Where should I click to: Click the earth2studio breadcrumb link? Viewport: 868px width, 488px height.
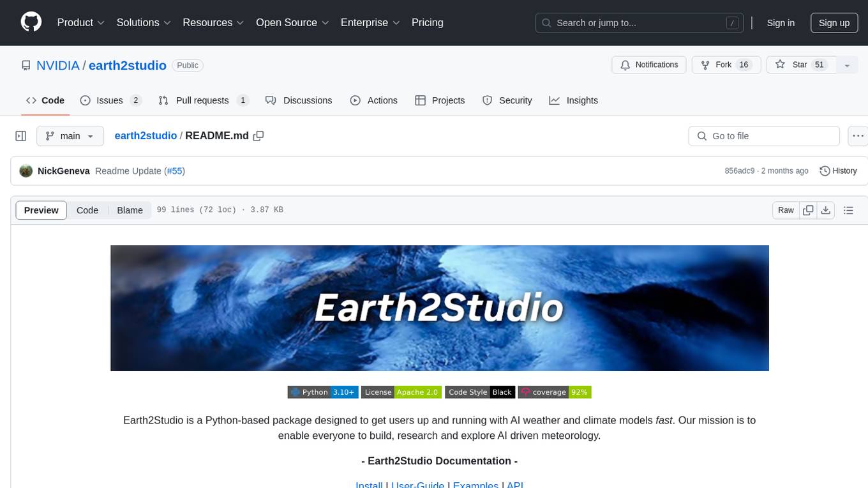click(146, 136)
